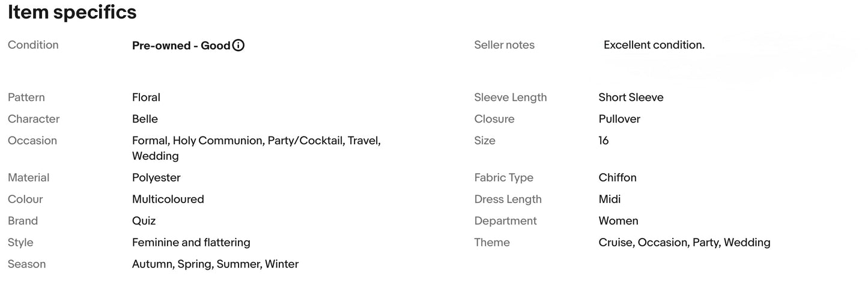Click the Autumn, Spring, Summer, Winter season text
Image resolution: width=868 pixels, height=289 pixels.
point(215,264)
